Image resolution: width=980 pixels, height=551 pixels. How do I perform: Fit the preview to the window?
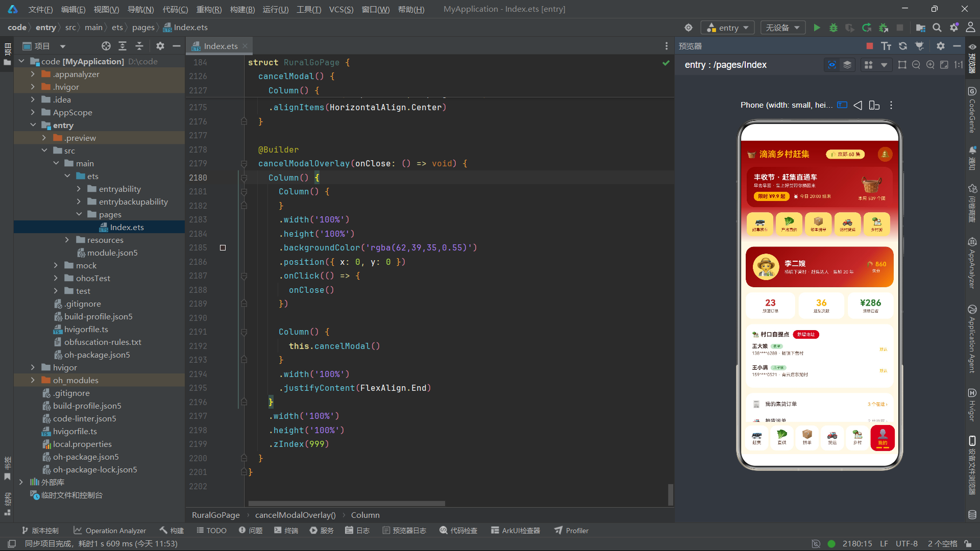[944, 65]
